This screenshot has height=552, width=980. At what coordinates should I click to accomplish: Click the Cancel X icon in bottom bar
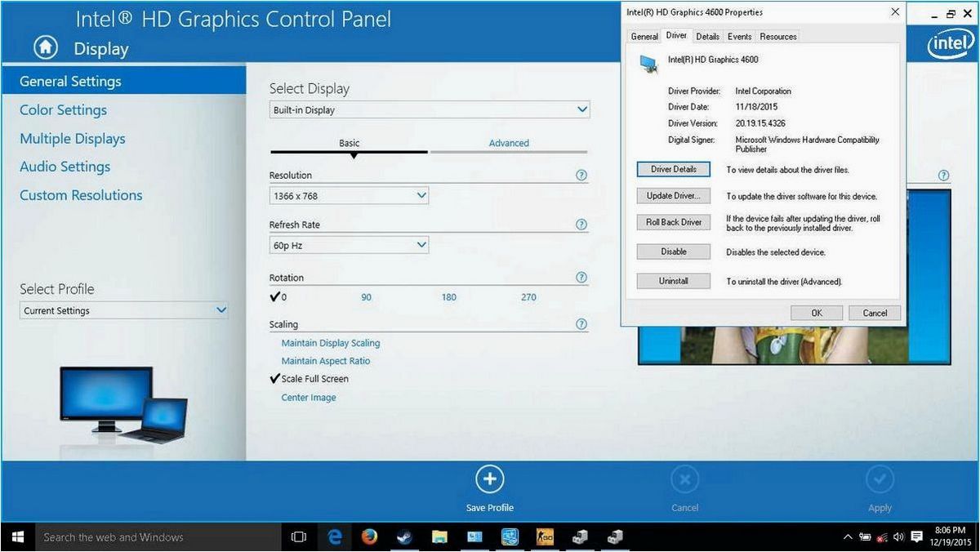pyautogui.click(x=684, y=479)
